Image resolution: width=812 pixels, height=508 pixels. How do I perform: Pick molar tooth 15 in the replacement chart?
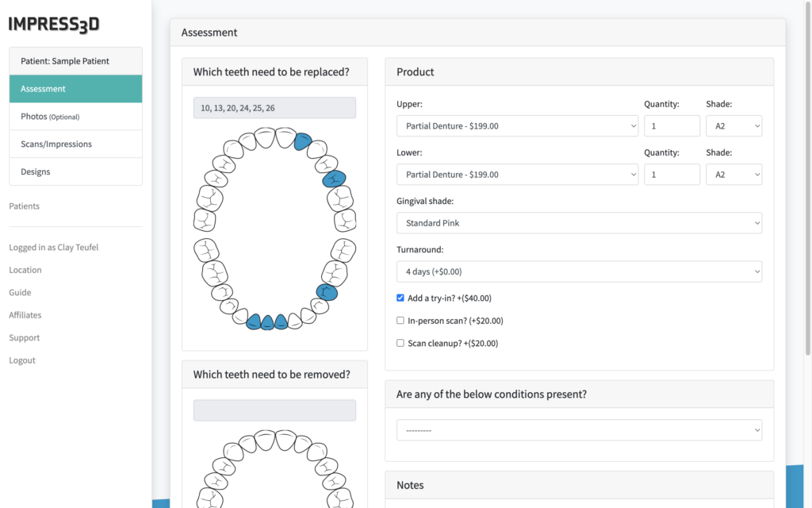(x=346, y=220)
